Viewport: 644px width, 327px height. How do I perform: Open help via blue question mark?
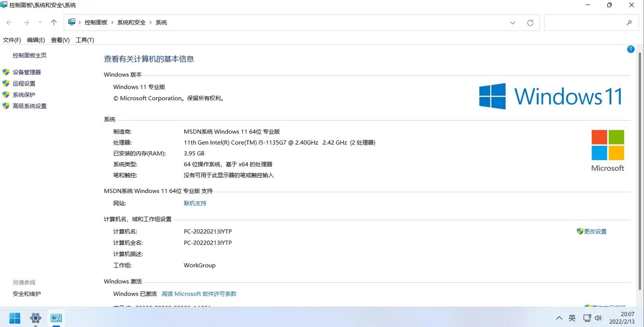pos(631,49)
